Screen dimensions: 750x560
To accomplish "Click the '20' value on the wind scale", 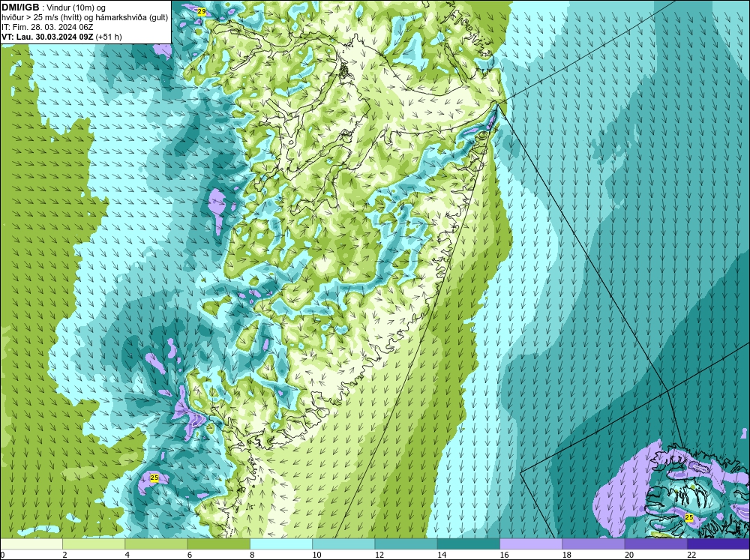I will click(x=629, y=555).
